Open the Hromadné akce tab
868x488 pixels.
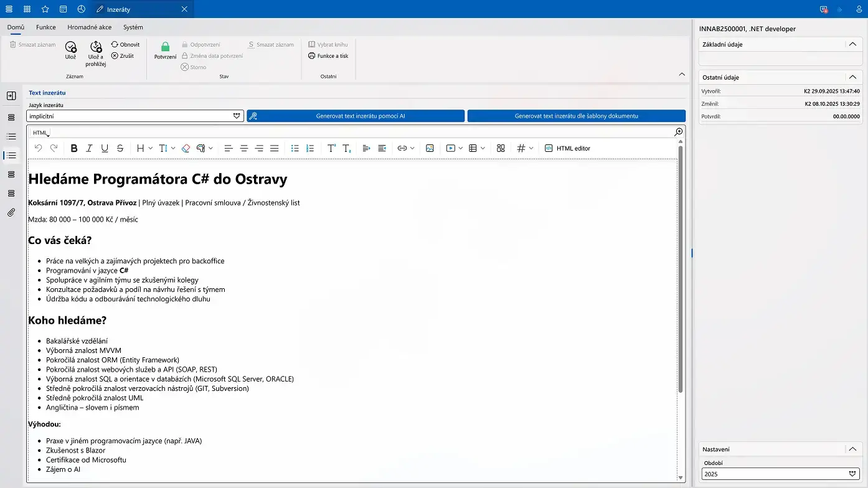(89, 27)
